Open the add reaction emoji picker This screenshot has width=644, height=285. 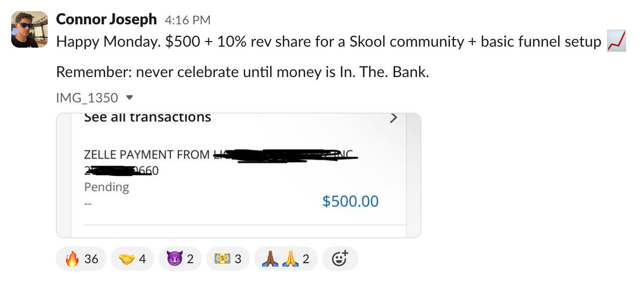pyautogui.click(x=340, y=259)
